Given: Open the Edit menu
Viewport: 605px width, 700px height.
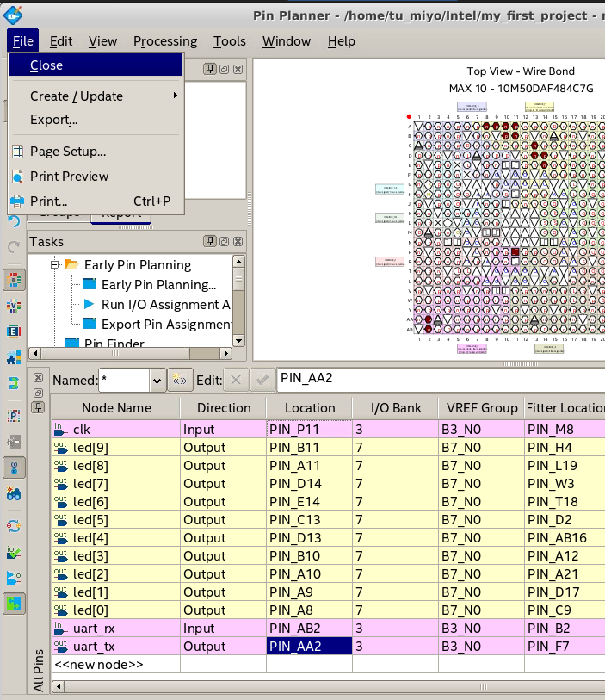Looking at the screenshot, I should [61, 41].
